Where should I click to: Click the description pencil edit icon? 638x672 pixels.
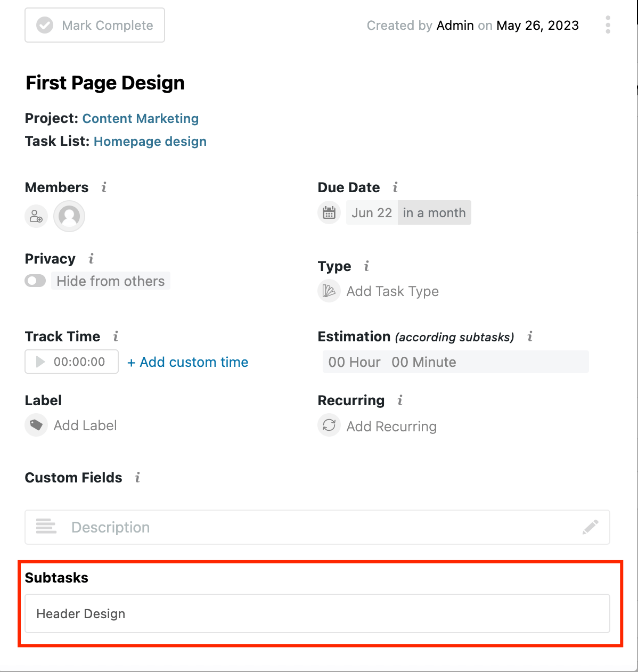coord(590,527)
